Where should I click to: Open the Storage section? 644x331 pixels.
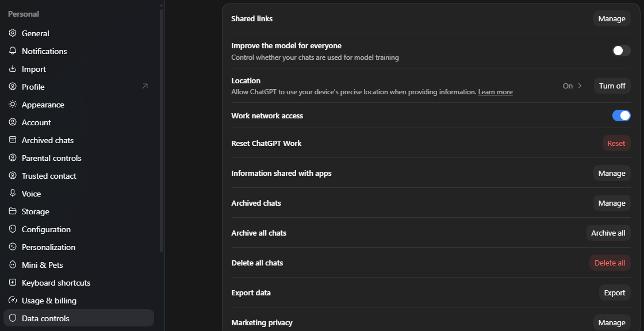78,211
